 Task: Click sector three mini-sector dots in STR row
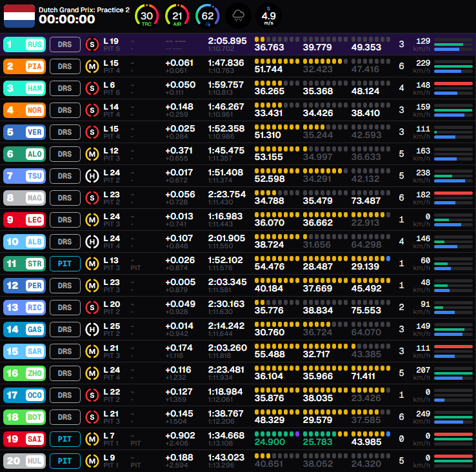pyautogui.click(x=371, y=259)
